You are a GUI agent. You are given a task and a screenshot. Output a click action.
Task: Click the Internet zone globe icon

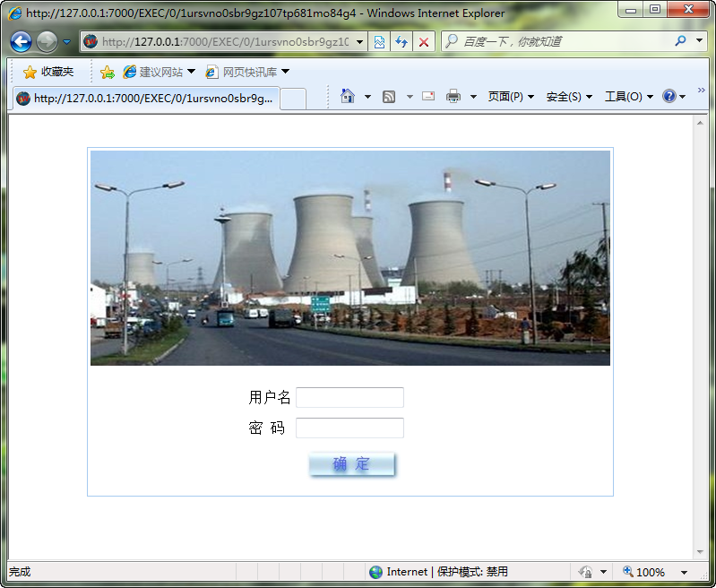tap(375, 572)
